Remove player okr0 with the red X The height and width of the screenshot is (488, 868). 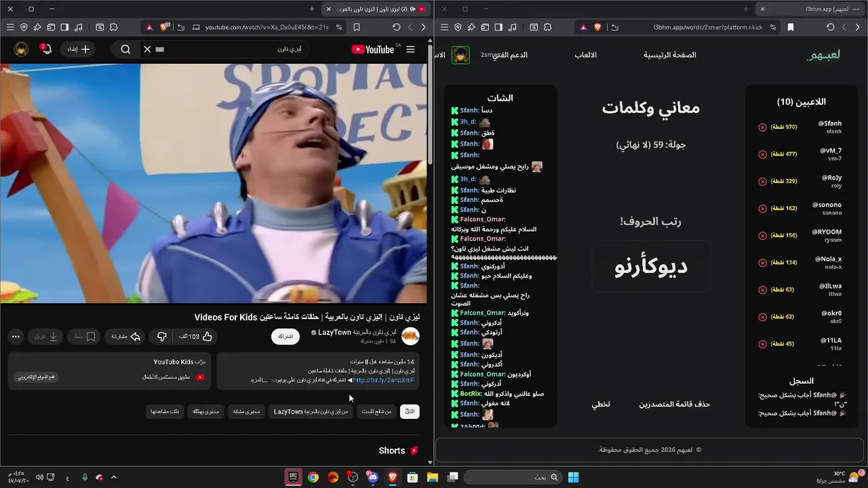coord(762,317)
